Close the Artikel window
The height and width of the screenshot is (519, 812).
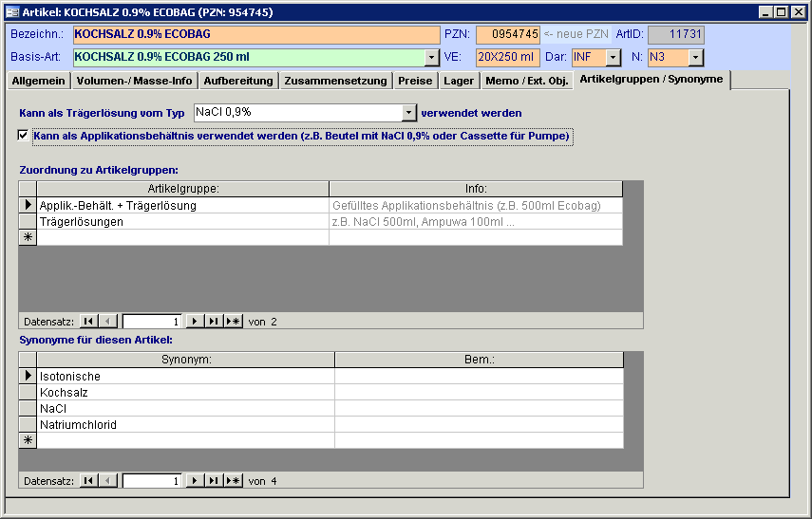point(799,12)
